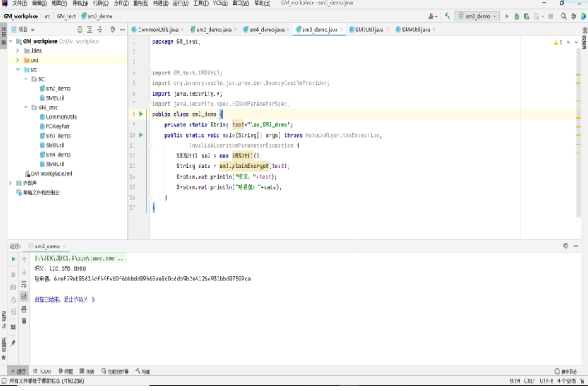Go to next highlighted error arrow
This screenshot has height=391, width=588.
click(x=576, y=42)
